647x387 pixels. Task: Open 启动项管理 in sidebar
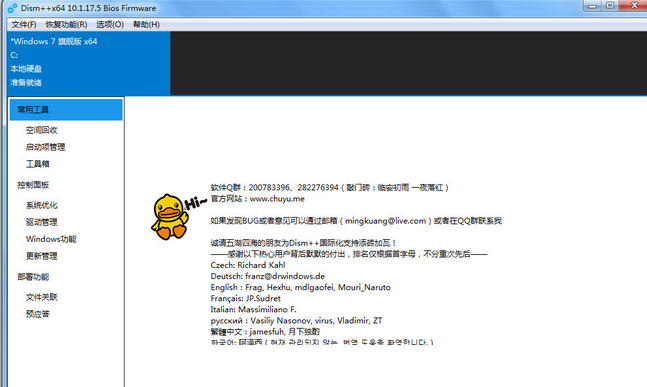pos(45,147)
